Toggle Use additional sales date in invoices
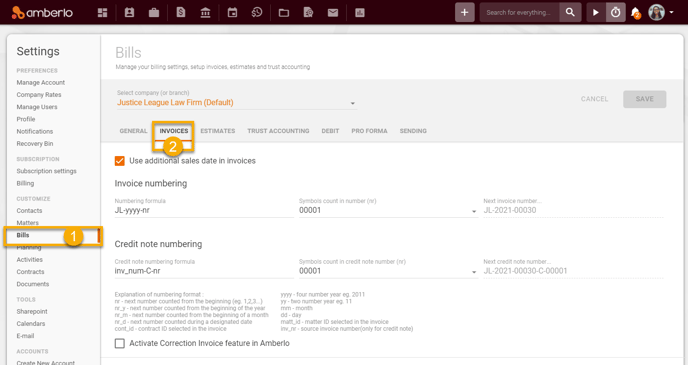Image resolution: width=688 pixels, height=365 pixels. pyautogui.click(x=119, y=161)
